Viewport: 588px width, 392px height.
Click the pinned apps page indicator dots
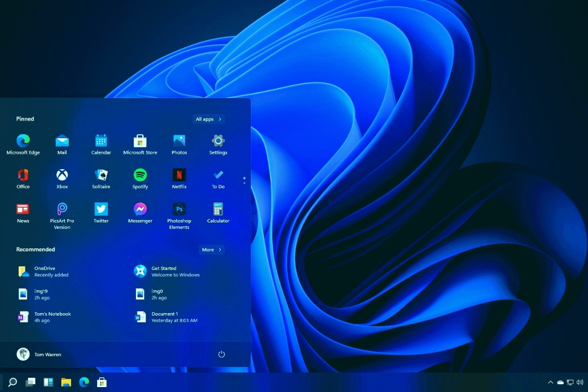click(244, 180)
